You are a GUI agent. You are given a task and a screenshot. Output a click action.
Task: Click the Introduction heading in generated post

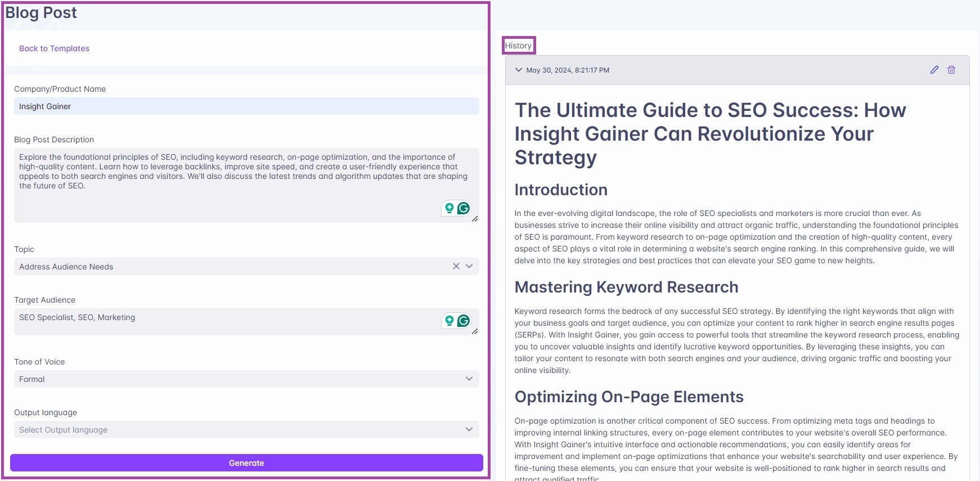point(561,190)
